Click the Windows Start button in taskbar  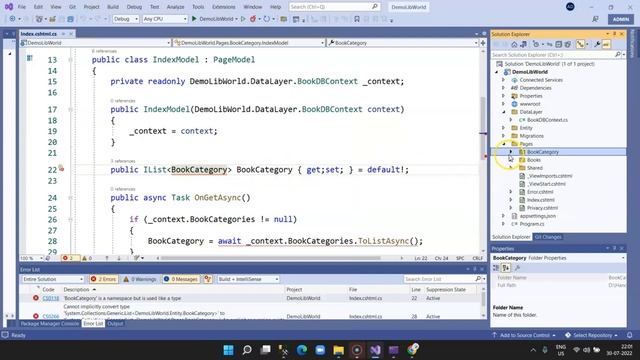[229, 350]
